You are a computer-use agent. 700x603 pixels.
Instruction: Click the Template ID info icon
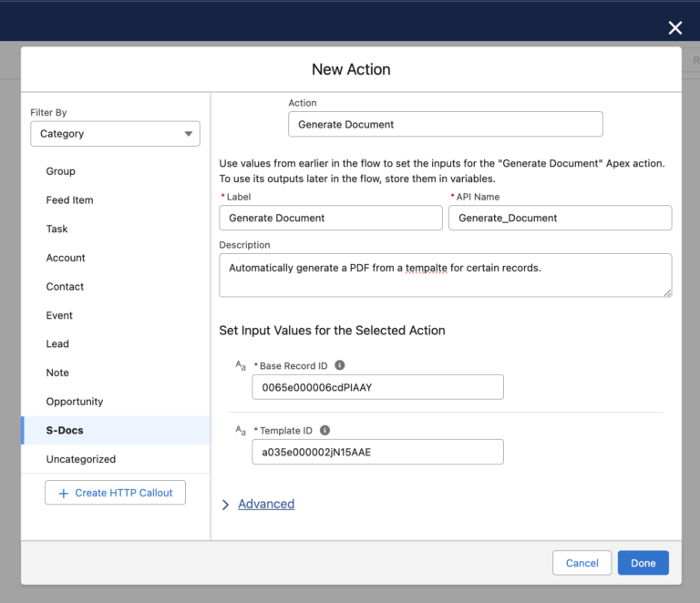(x=325, y=430)
